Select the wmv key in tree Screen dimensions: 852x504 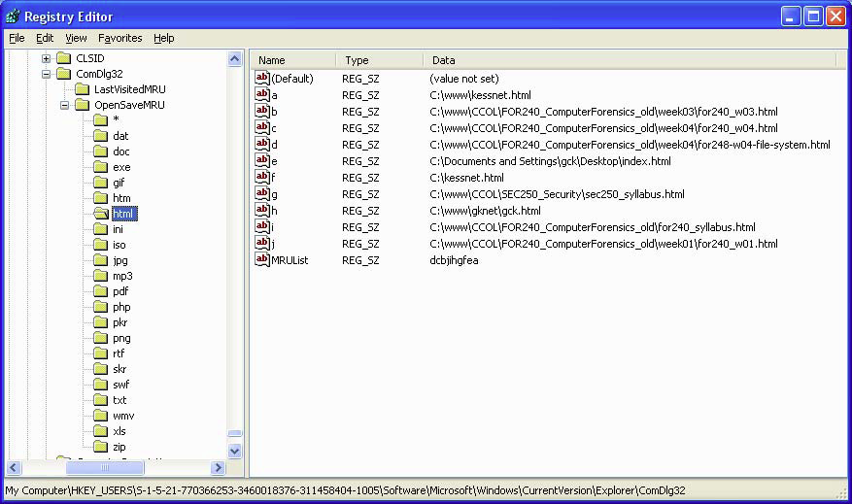(x=123, y=416)
